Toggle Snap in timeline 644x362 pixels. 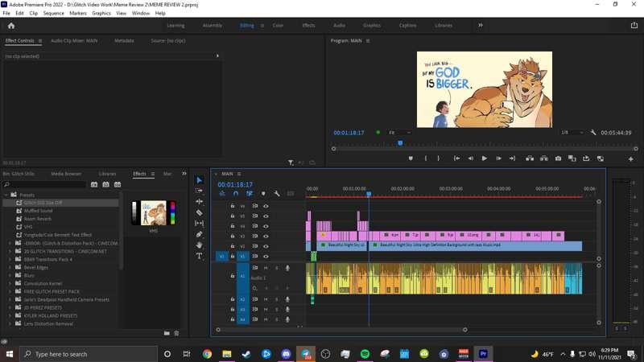236,193
